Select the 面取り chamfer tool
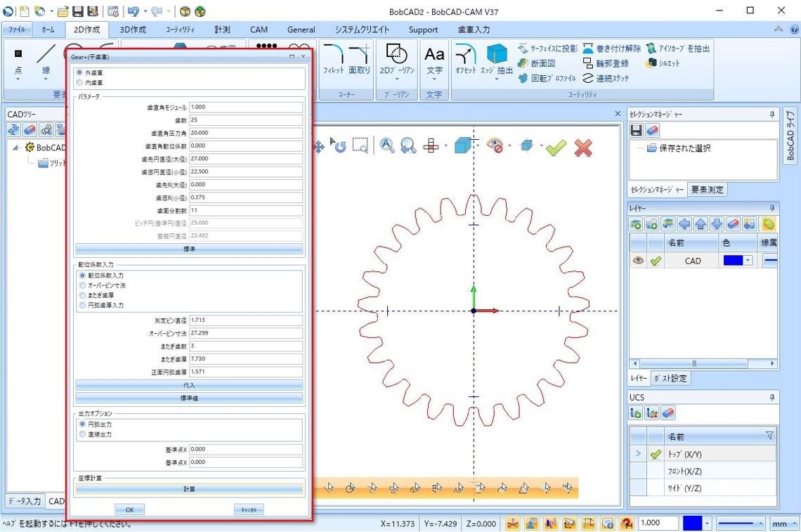The image size is (801, 532). click(359, 60)
